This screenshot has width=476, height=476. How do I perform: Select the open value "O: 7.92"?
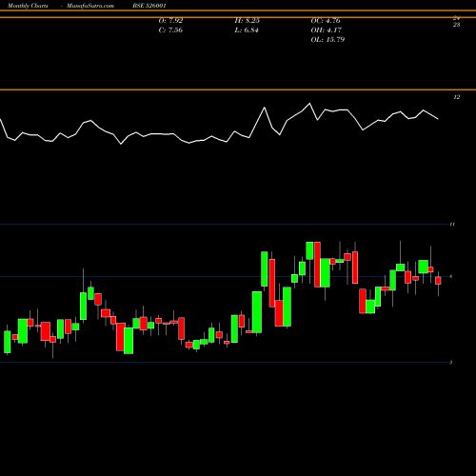[170, 21]
